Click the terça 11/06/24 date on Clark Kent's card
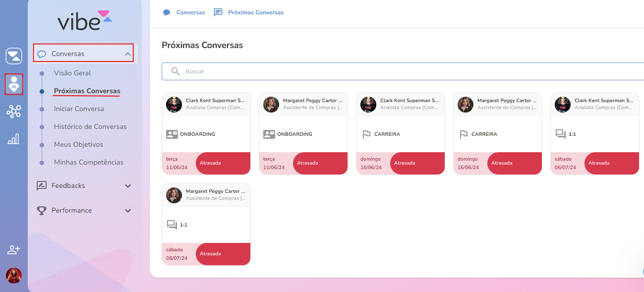The height and width of the screenshot is (292, 644). (176, 163)
